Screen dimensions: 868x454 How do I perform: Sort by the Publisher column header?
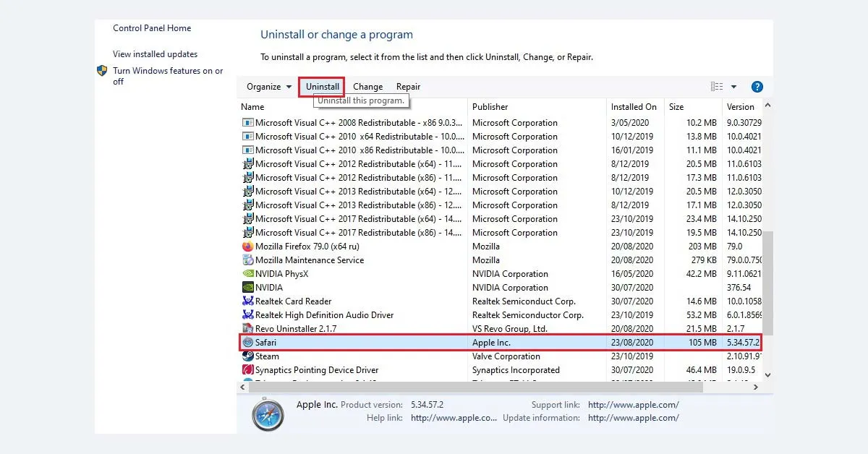click(490, 107)
